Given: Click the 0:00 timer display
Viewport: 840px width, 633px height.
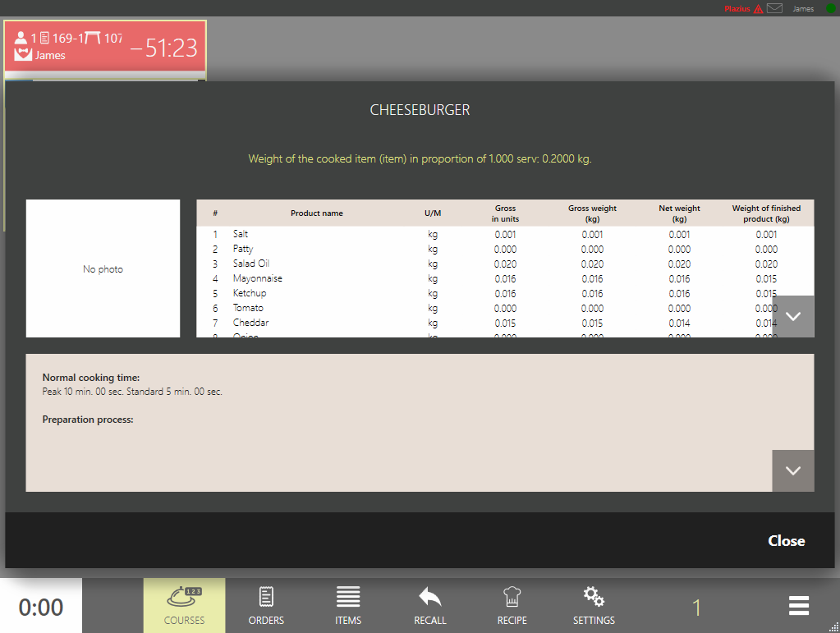Looking at the screenshot, I should click(41, 608).
